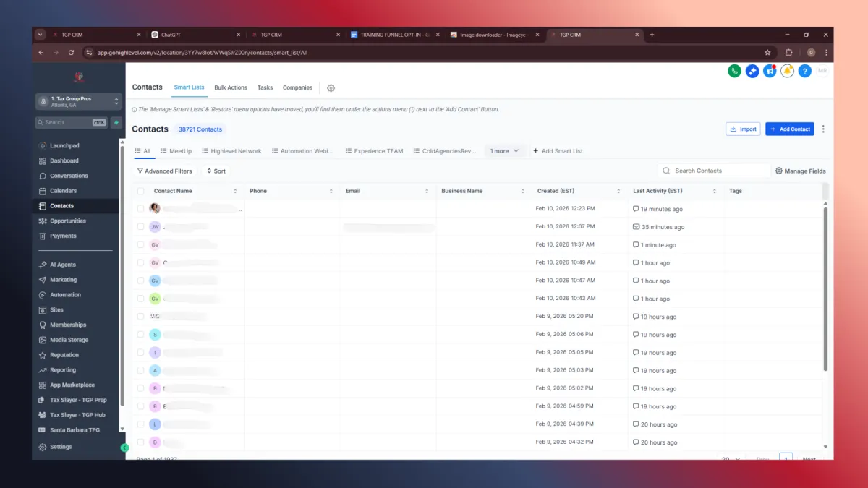868x488 pixels.
Task: Click the Search Contacts field
Action: click(x=713, y=171)
